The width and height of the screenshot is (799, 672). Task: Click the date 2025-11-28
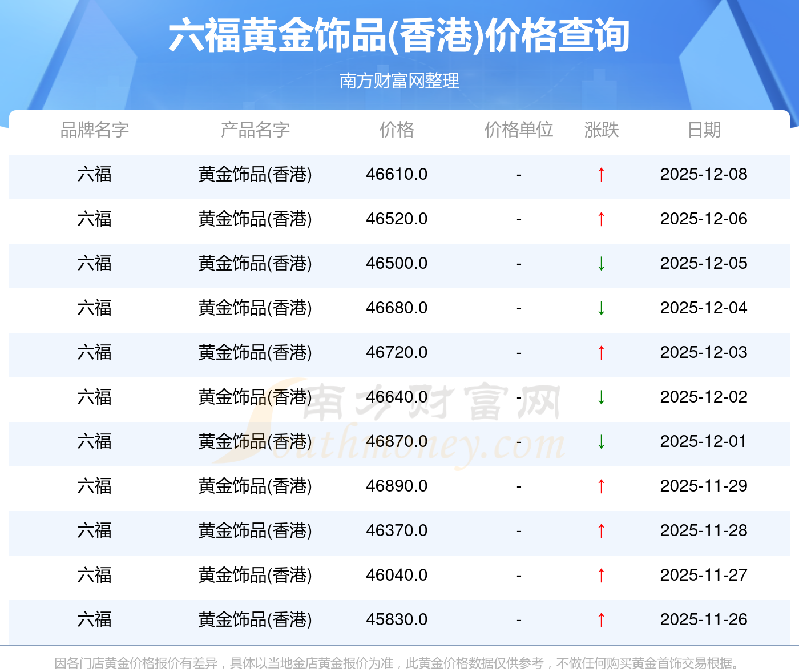pos(704,530)
